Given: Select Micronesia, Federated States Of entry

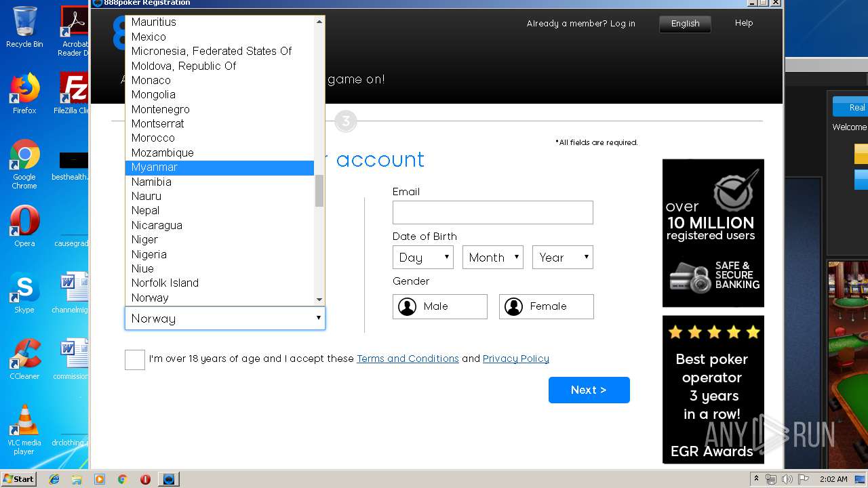Looking at the screenshot, I should click(x=220, y=51).
